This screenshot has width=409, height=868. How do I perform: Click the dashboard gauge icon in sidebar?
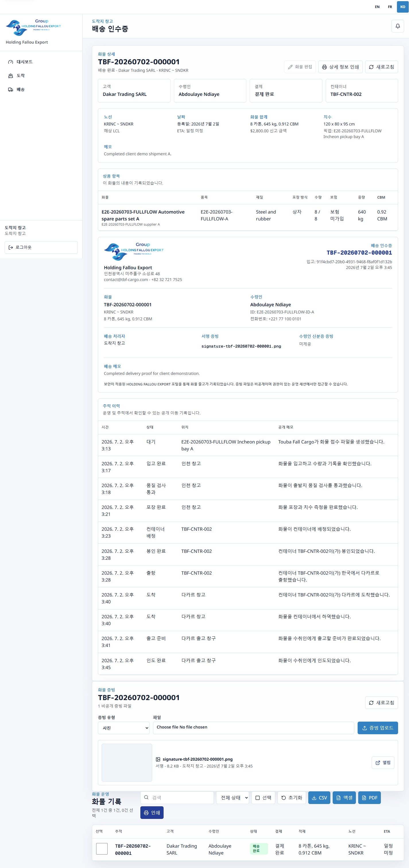point(10,62)
